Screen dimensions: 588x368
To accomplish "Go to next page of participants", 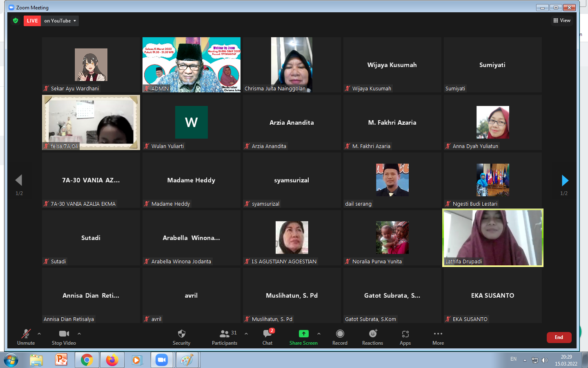I will [x=565, y=180].
